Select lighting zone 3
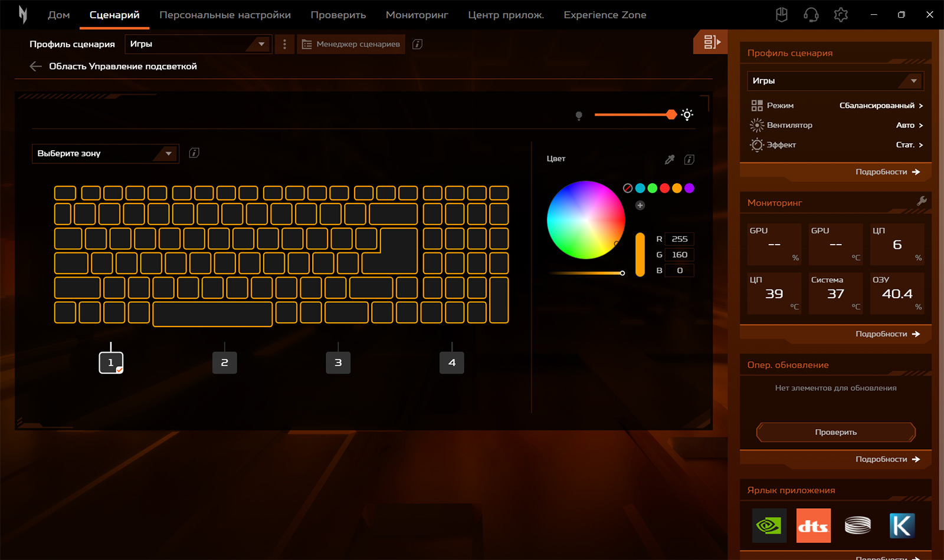 coord(338,363)
